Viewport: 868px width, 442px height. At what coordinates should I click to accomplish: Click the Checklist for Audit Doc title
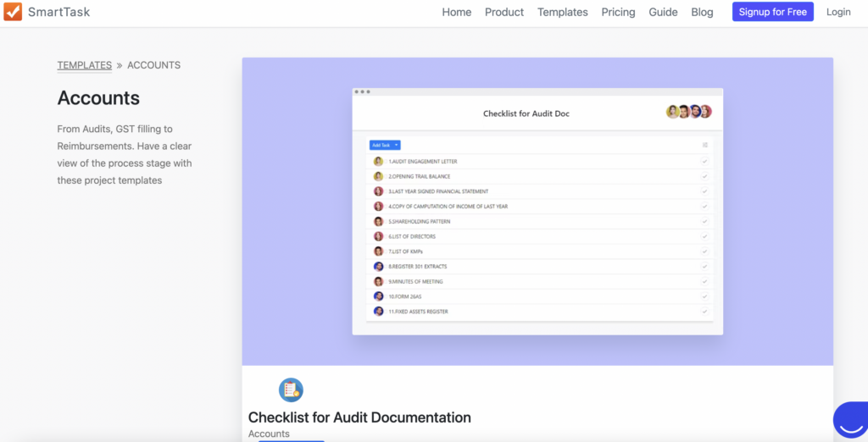click(526, 114)
